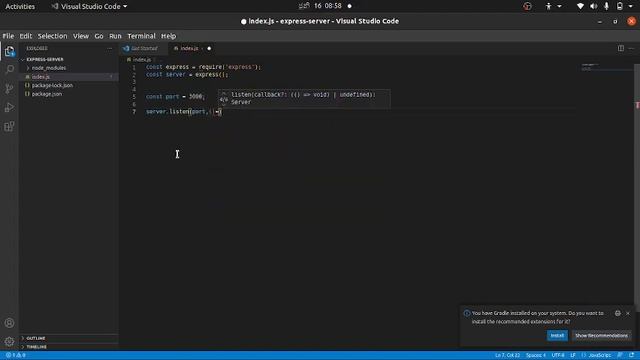Open the View menu
This screenshot has width=640, height=360.
[x=81, y=36]
